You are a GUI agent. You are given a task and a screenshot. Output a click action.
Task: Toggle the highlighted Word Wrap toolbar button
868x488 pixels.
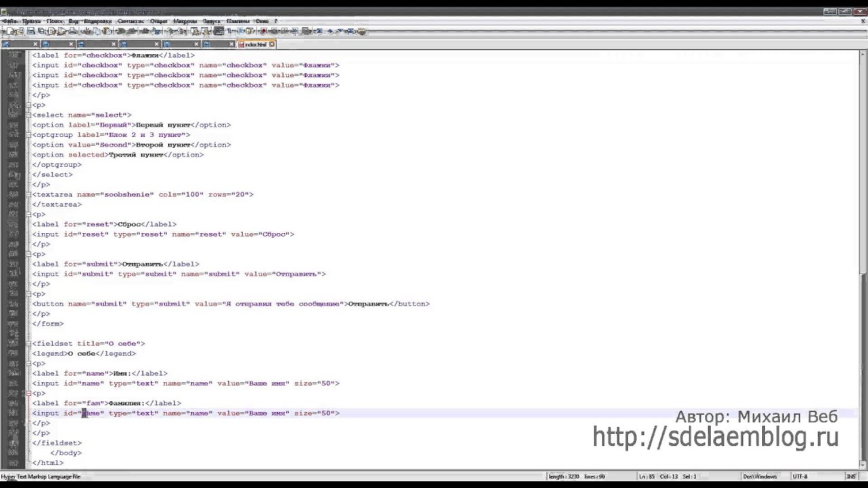[218, 31]
